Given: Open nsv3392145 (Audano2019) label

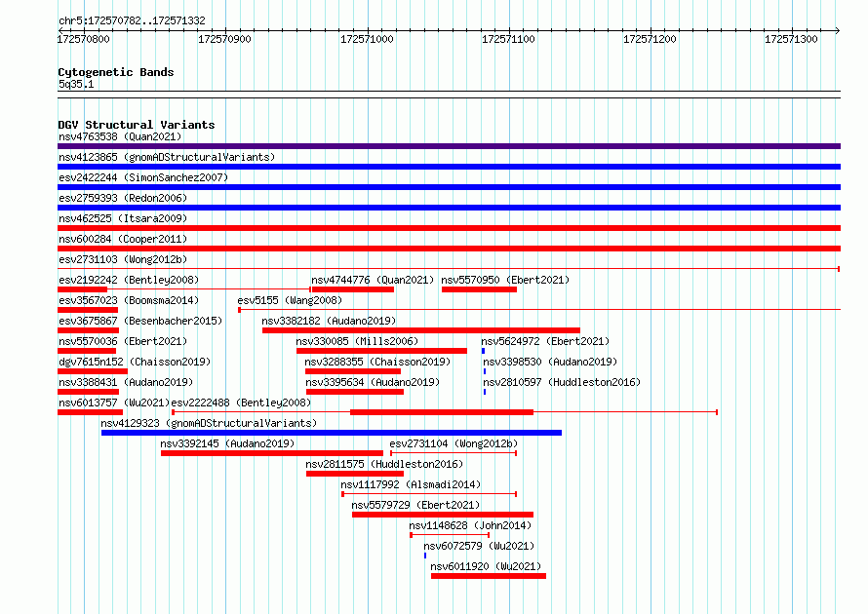Looking at the screenshot, I should [x=227, y=443].
